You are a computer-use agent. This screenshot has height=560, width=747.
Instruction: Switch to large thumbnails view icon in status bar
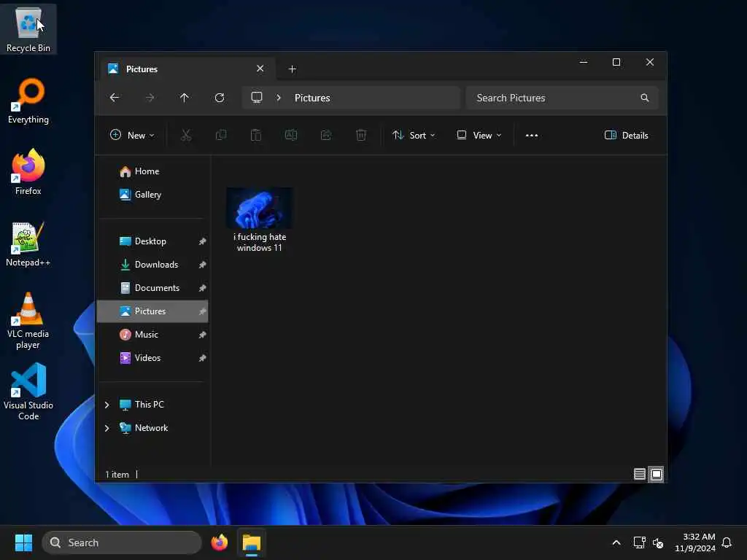657,474
